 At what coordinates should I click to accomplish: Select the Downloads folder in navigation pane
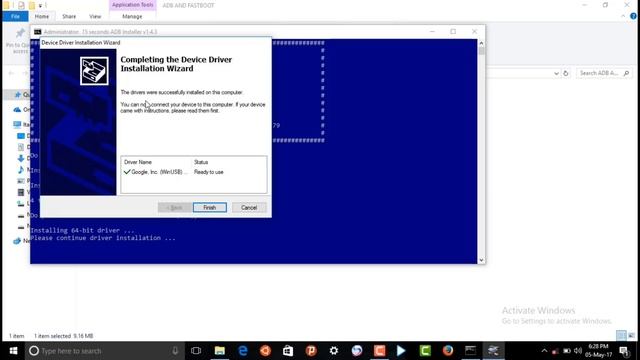click(23, 158)
